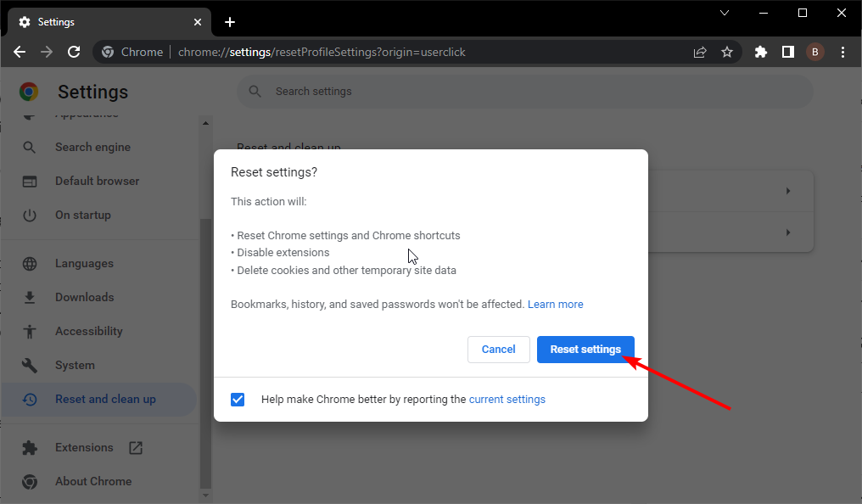Click the Accessibility figure icon
This screenshot has height=504, width=862.
pos(29,332)
